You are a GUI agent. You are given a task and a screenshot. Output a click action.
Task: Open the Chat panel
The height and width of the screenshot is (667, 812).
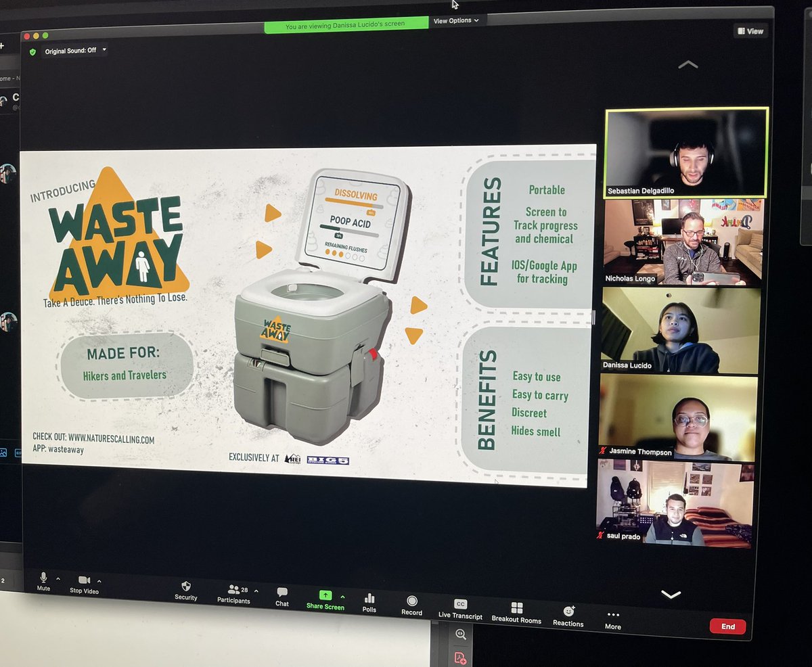click(x=282, y=597)
